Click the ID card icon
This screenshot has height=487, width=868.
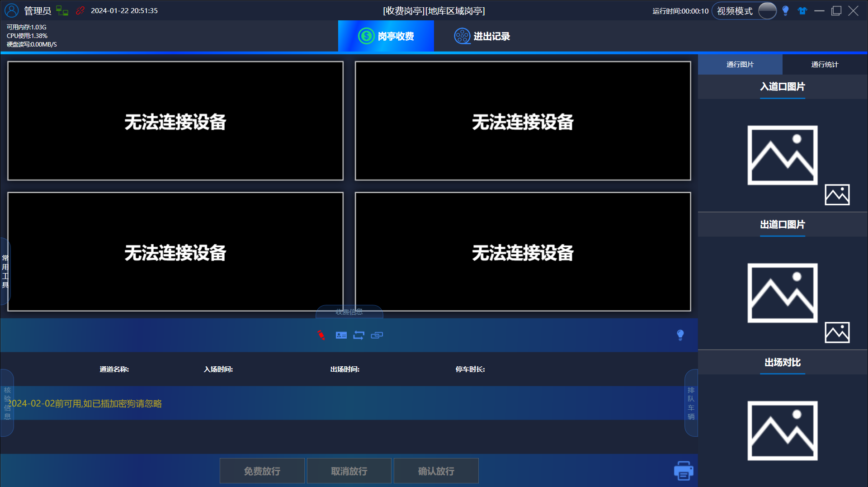click(341, 335)
